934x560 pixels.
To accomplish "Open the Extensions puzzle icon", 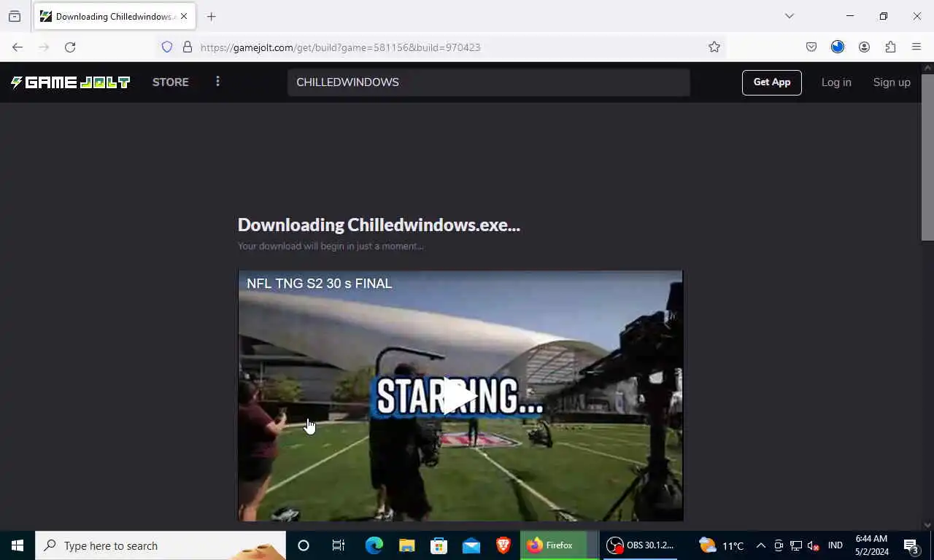I will [x=890, y=47].
